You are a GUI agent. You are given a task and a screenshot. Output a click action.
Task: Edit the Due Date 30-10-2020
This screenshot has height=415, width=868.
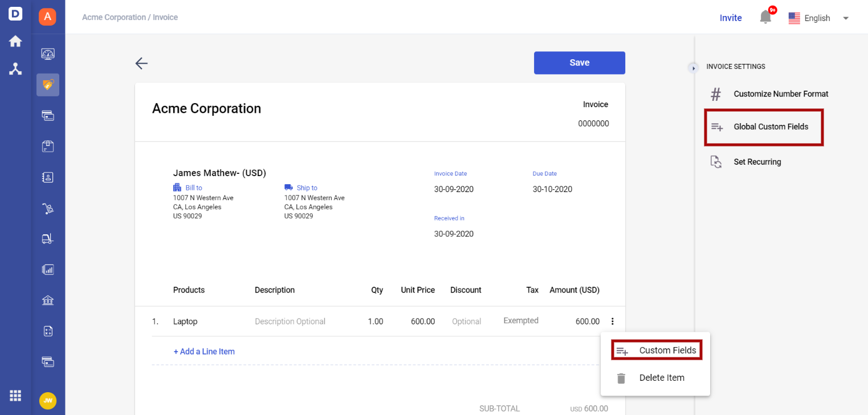tap(552, 189)
